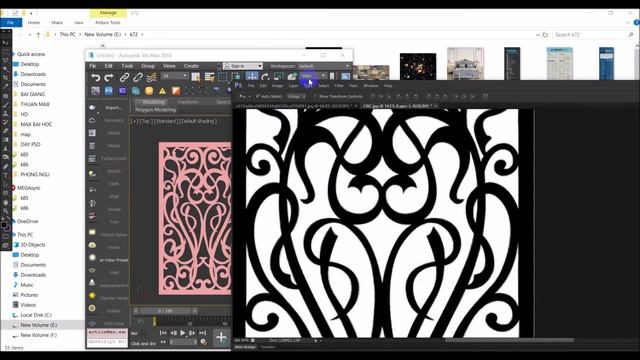Activate Select and Scale tool
The width and height of the screenshot is (640, 360).
pyautogui.click(x=279, y=77)
